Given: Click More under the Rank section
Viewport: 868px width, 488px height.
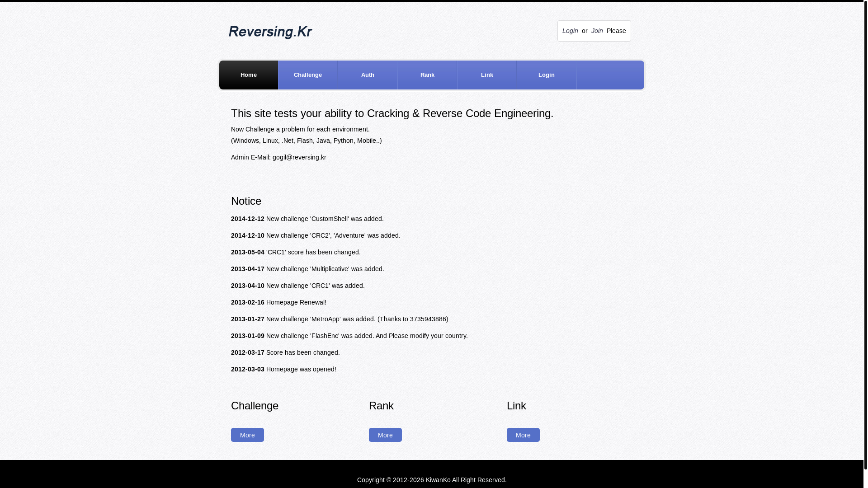Looking at the screenshot, I should 385,435.
